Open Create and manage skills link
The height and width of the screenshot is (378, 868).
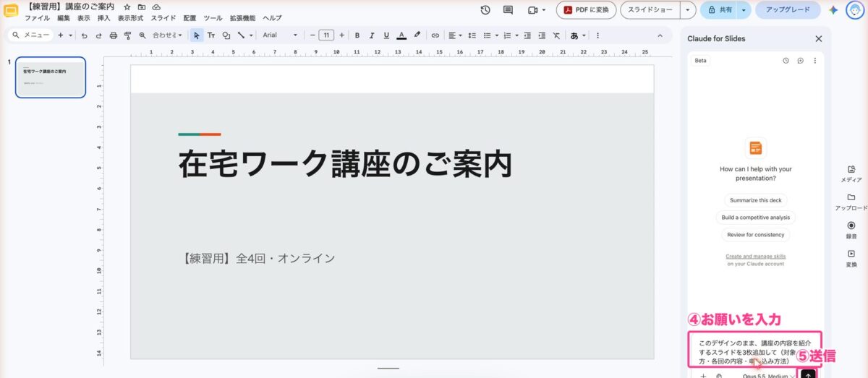tap(756, 256)
